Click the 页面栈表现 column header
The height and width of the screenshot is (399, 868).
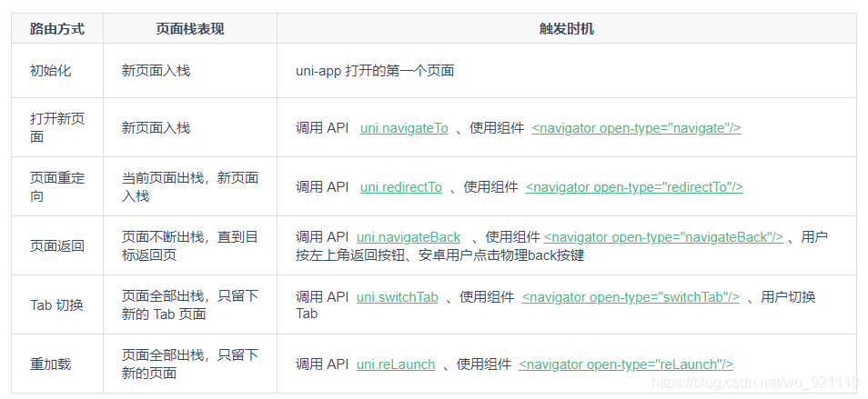click(x=190, y=29)
